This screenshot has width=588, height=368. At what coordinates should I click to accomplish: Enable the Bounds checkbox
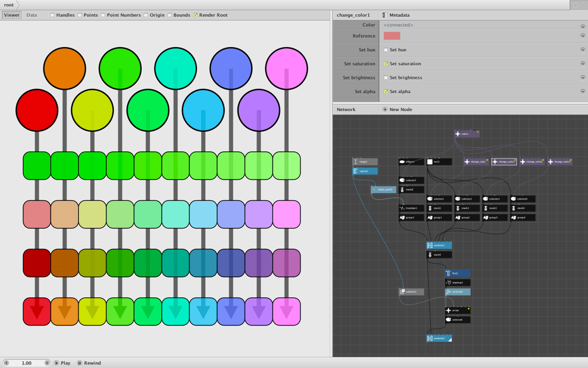click(169, 15)
